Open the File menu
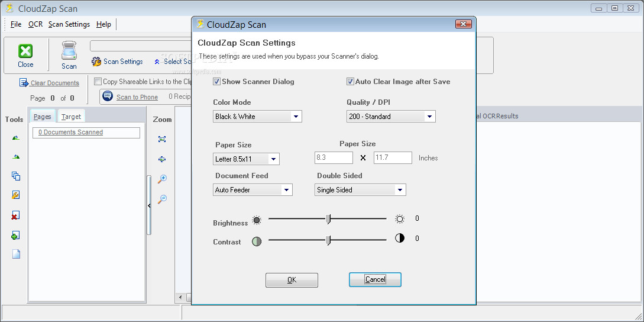644x322 pixels. click(16, 24)
